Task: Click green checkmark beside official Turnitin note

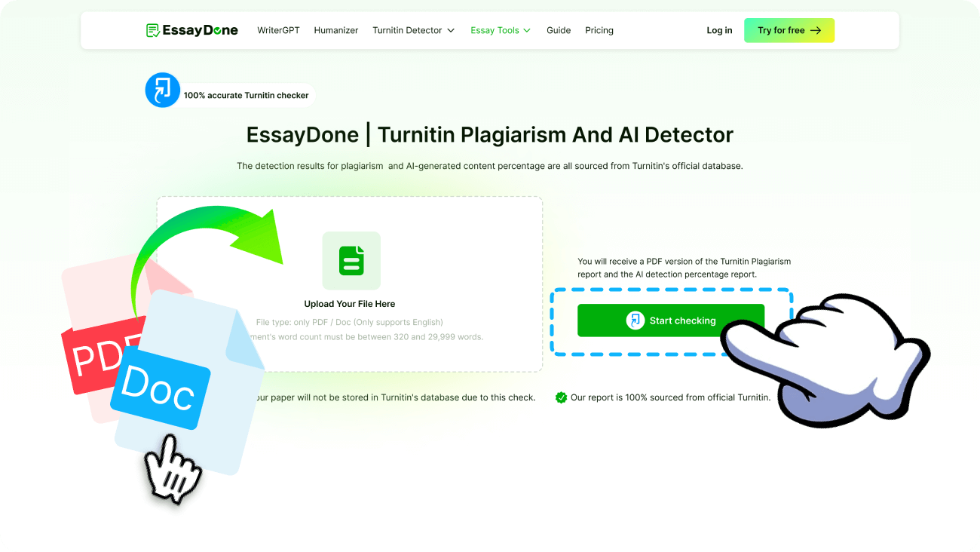Action: tap(561, 397)
